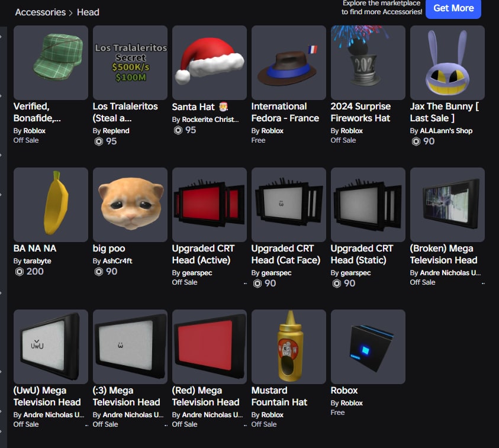Open the gearspec creator link under Cat Face
The image size is (499, 448).
point(276,273)
